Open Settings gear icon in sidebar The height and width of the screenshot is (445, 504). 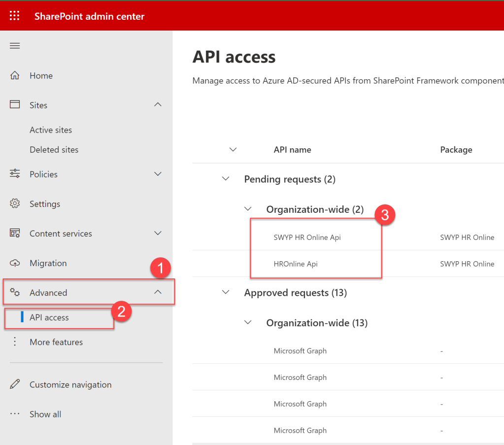pos(15,204)
